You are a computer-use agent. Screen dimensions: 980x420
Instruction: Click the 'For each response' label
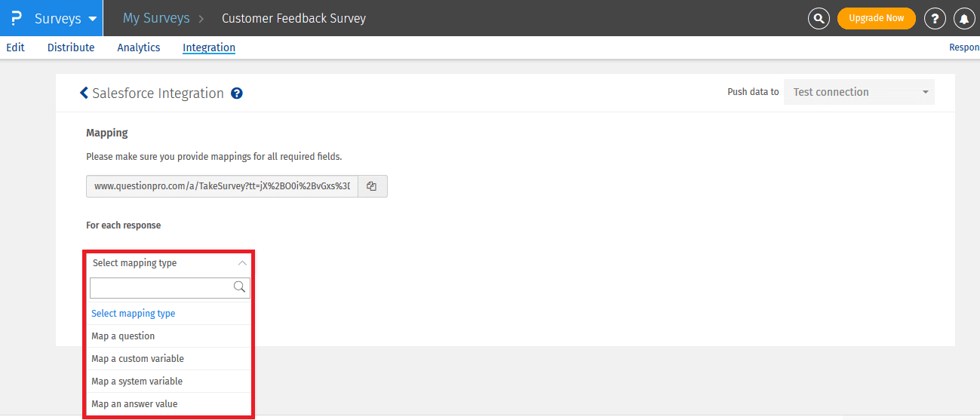coord(124,225)
